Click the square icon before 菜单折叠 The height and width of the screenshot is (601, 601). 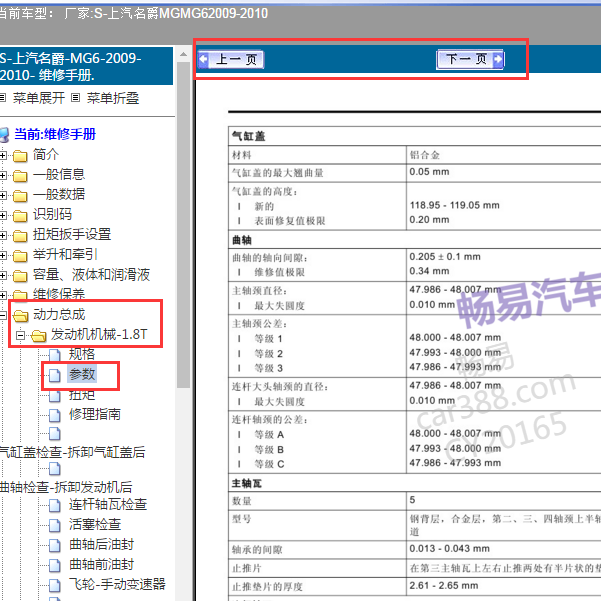coord(76,98)
